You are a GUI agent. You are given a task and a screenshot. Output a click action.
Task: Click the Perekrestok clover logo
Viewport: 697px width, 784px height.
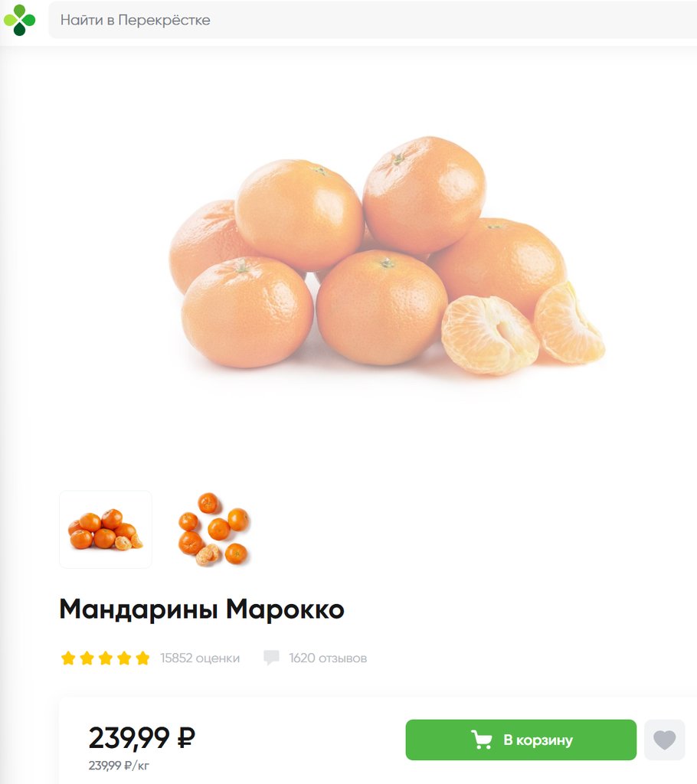pos(19,21)
